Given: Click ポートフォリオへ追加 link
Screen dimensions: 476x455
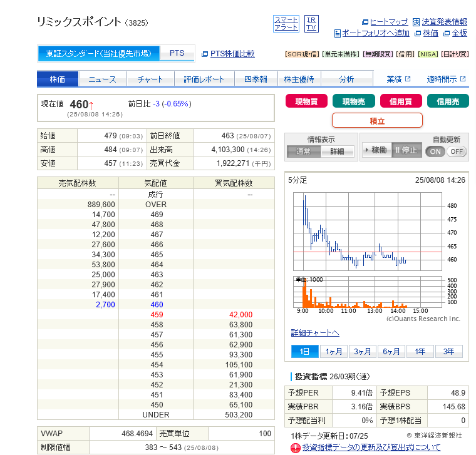Looking at the screenshot, I should tap(376, 33).
